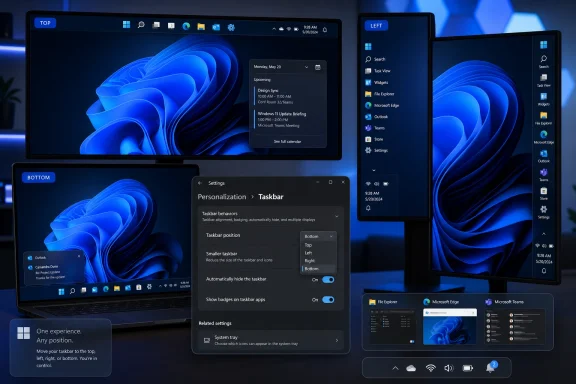Click battery icon in enlarged system tray
Screen dimensions: 576x384
tap(468, 368)
